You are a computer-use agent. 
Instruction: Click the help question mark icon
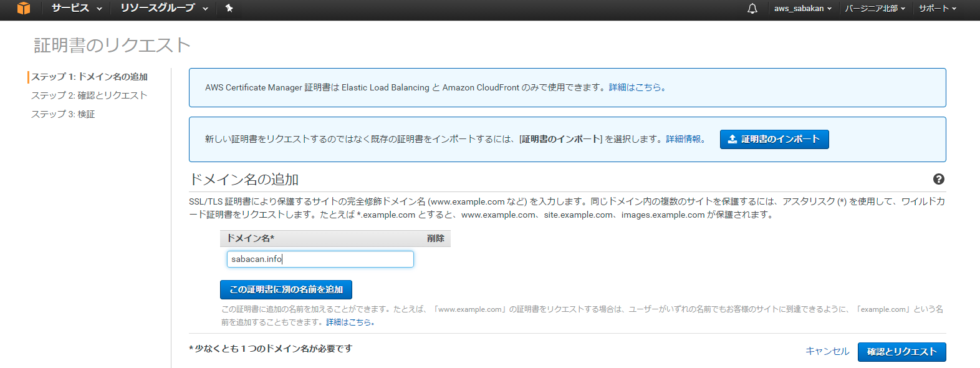click(x=938, y=179)
